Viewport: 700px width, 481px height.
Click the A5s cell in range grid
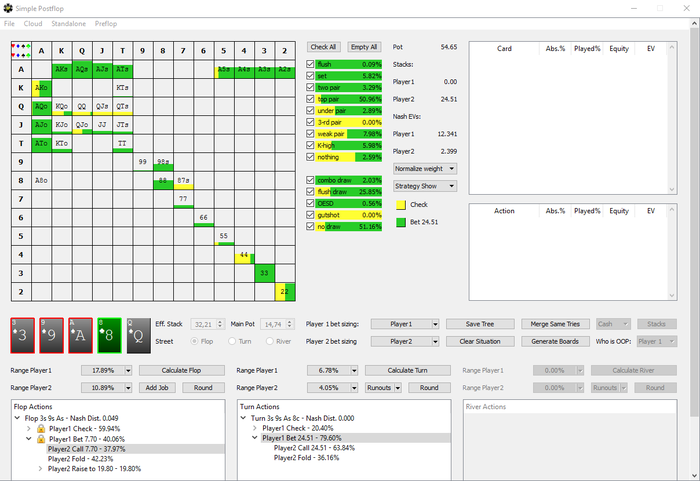tap(224, 69)
